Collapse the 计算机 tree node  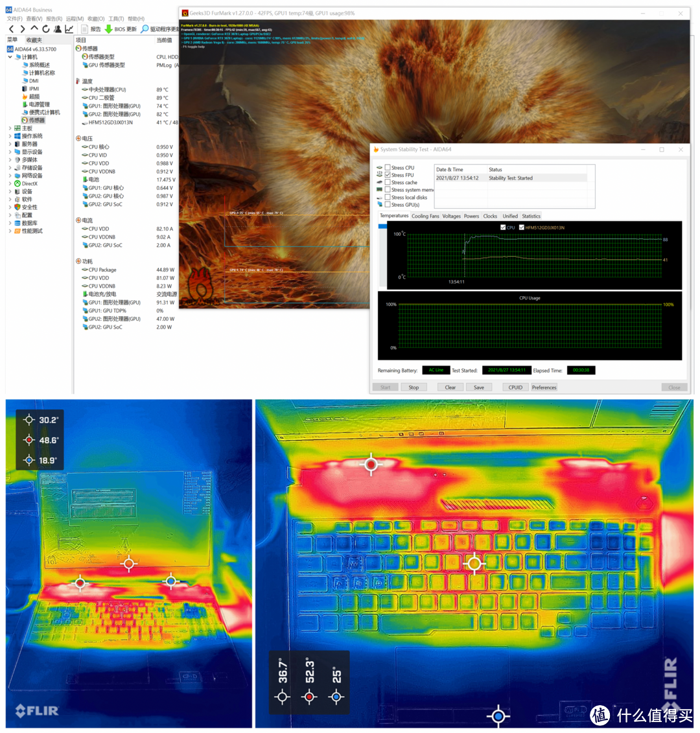coord(10,57)
